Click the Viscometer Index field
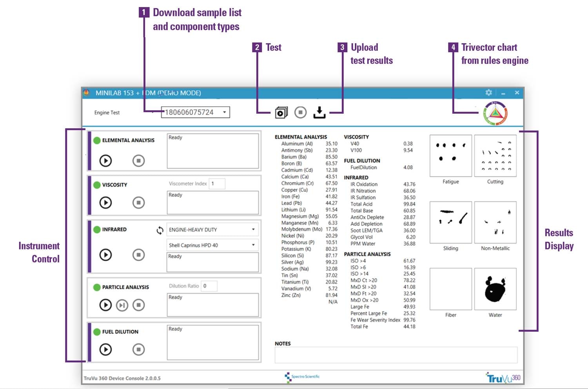The image size is (588, 389). [217, 184]
